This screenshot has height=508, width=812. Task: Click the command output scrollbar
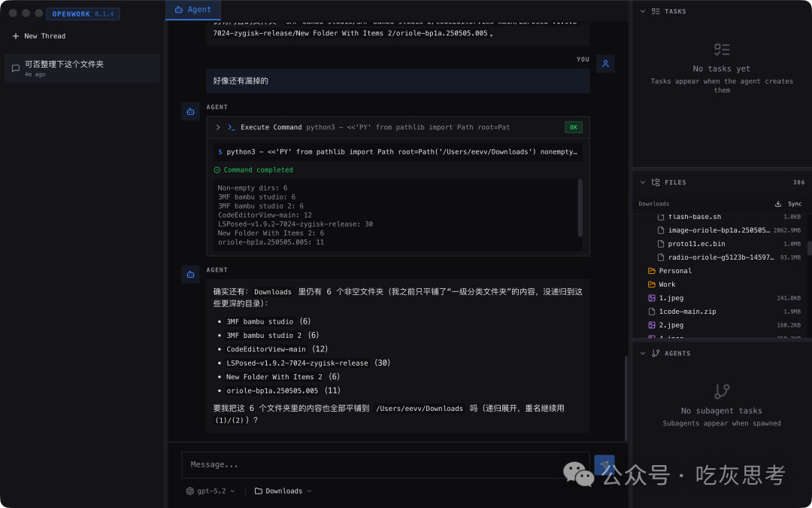(580, 208)
